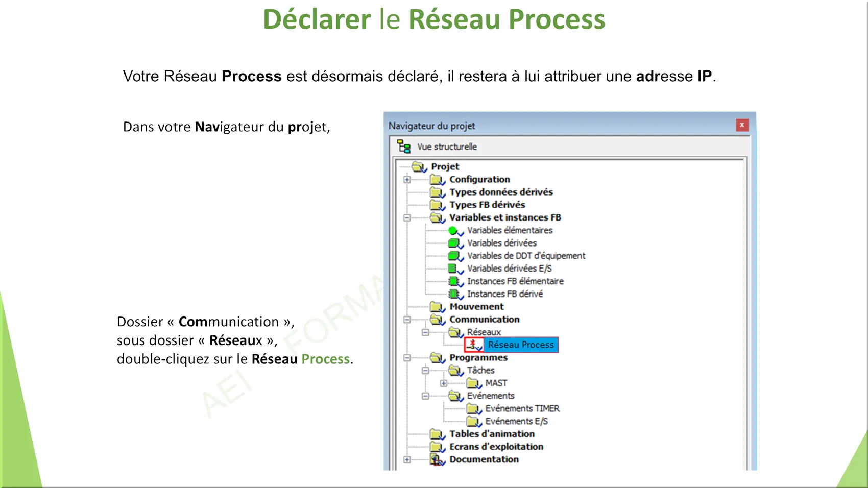Screen dimensions: 868x488
Task: Collapse the Tâches node
Action: click(x=425, y=371)
